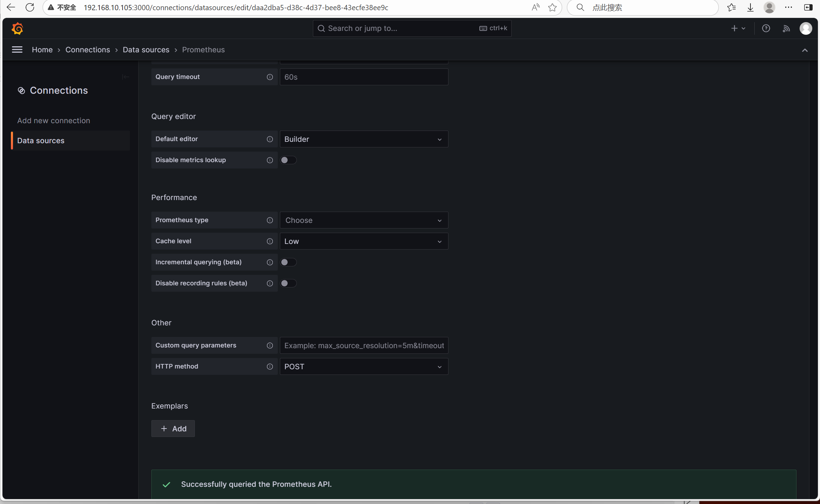Reload the page with refresh icon

click(30, 7)
